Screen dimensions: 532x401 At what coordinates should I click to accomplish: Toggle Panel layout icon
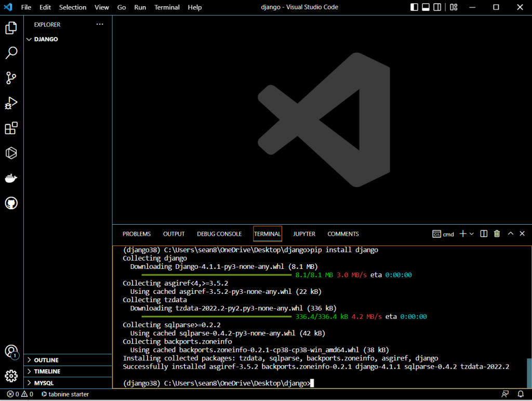(x=426, y=7)
